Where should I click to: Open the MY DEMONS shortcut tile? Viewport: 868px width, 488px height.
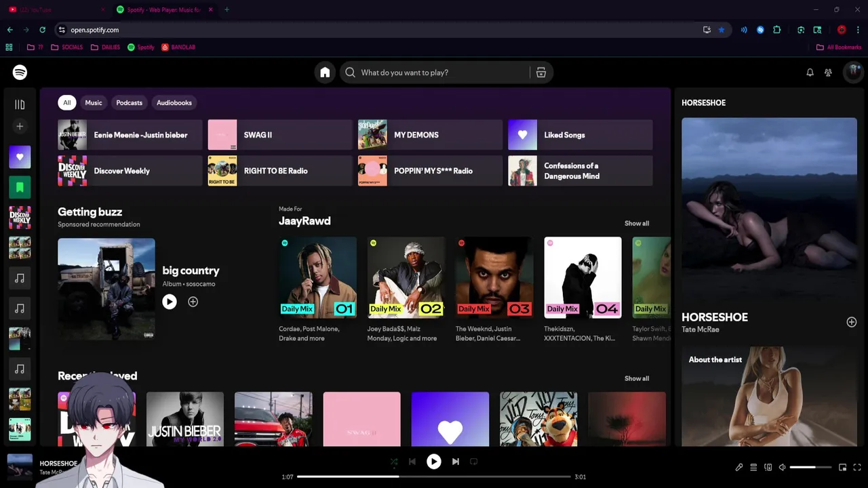430,135
